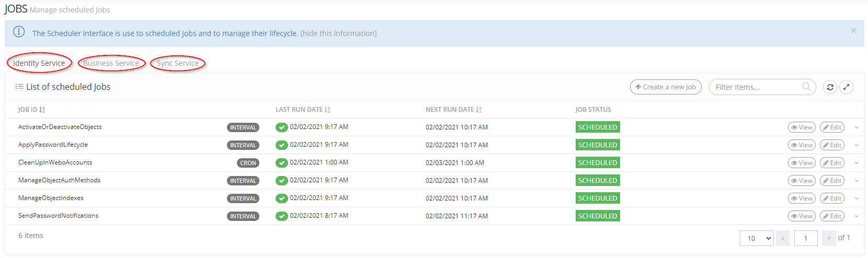Click green success check for CleanUpInWeboAccounts
This screenshot has height=258, width=868.
pos(282,163)
